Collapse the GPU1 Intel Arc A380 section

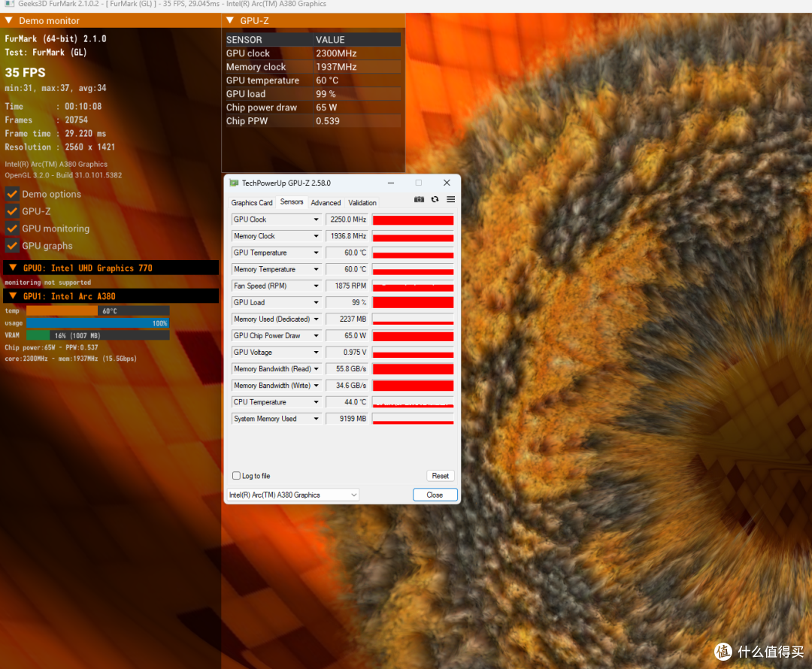(x=13, y=295)
